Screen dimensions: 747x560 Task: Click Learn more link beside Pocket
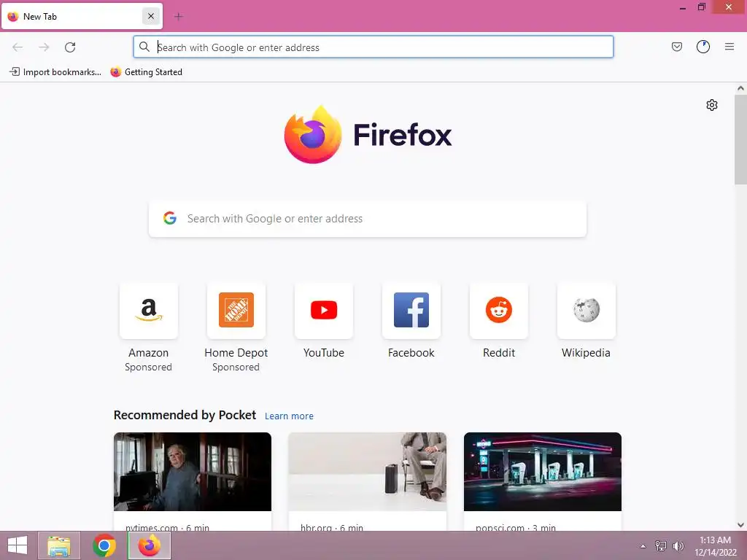click(289, 416)
